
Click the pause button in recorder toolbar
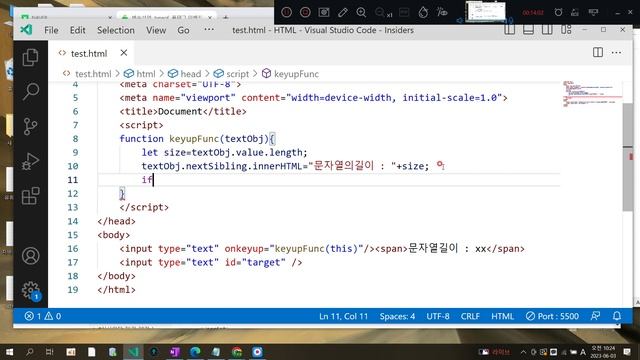click(x=287, y=12)
